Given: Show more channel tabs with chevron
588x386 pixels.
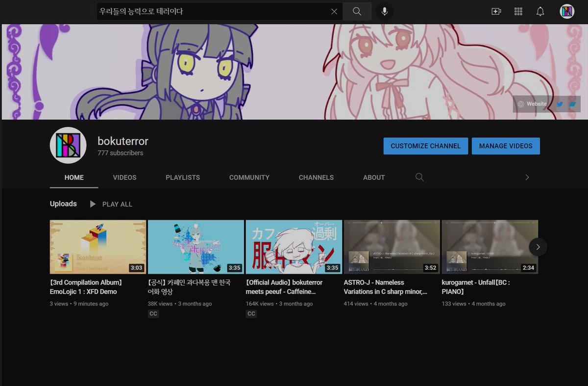Looking at the screenshot, I should tap(527, 177).
